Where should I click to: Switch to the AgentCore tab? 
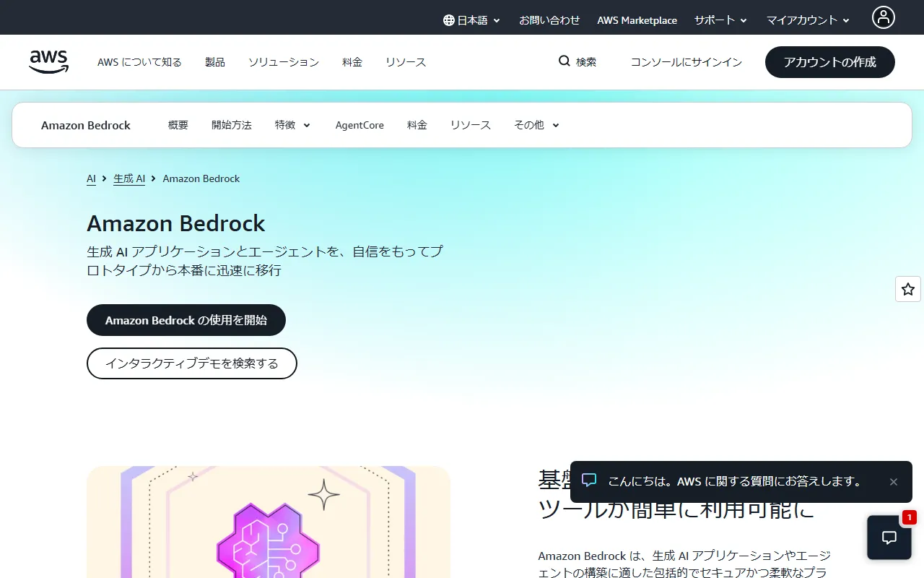pos(359,124)
